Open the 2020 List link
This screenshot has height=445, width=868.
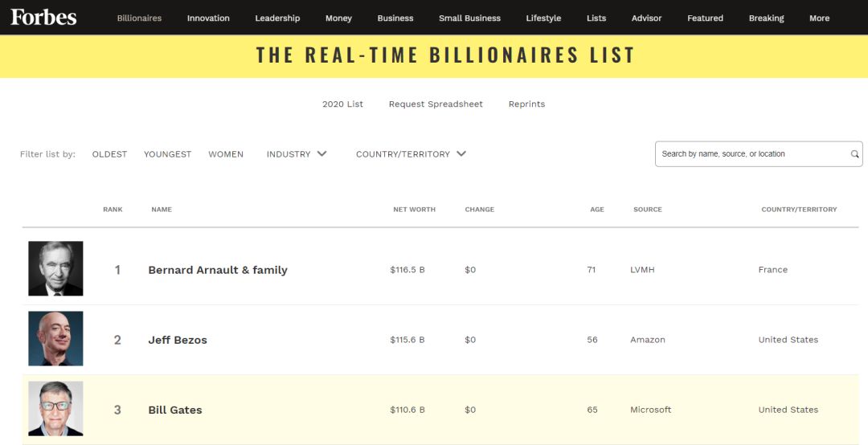[x=342, y=104]
